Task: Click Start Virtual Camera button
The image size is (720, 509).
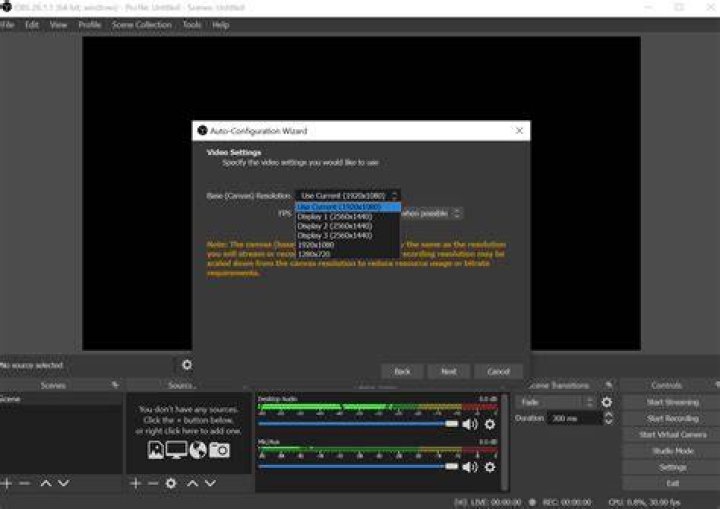Action: (x=672, y=435)
